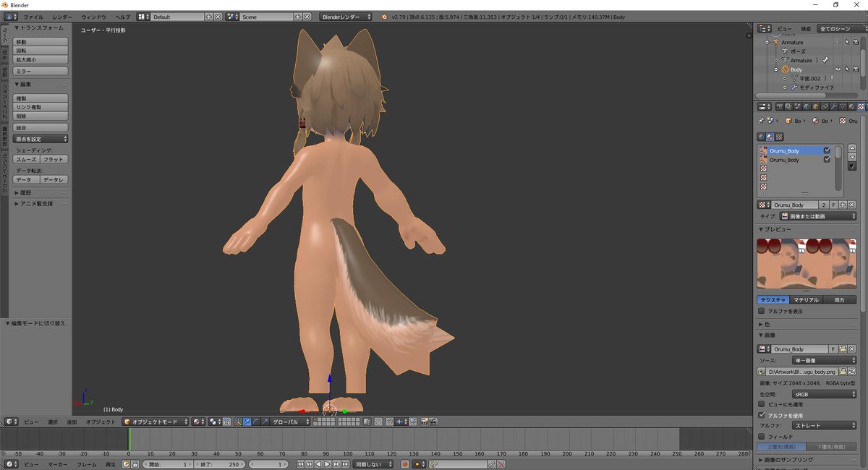Screen dimensions: 868x470
Task: Click the timeline record button
Action: click(x=405, y=464)
